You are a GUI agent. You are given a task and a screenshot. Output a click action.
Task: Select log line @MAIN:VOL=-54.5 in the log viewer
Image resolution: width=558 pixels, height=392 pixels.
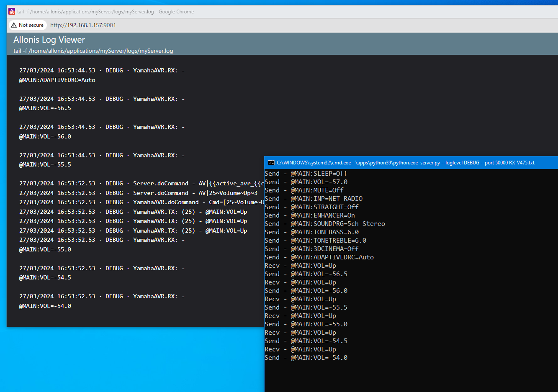pyautogui.click(x=45, y=277)
